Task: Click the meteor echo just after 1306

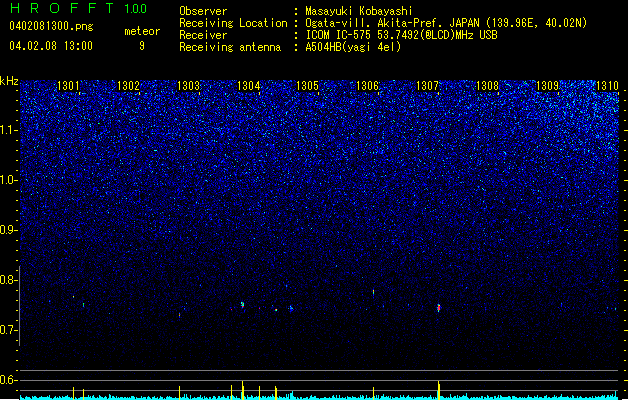Action: 373,292
